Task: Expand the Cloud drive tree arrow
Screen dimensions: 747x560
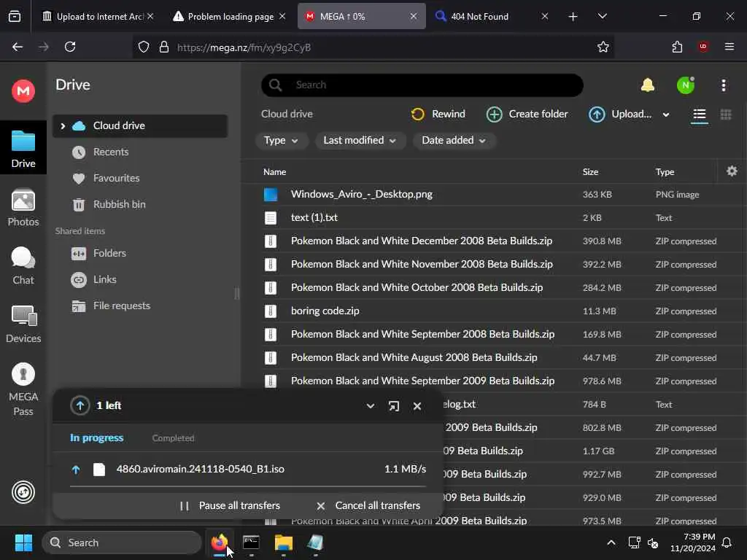Action: (x=63, y=125)
